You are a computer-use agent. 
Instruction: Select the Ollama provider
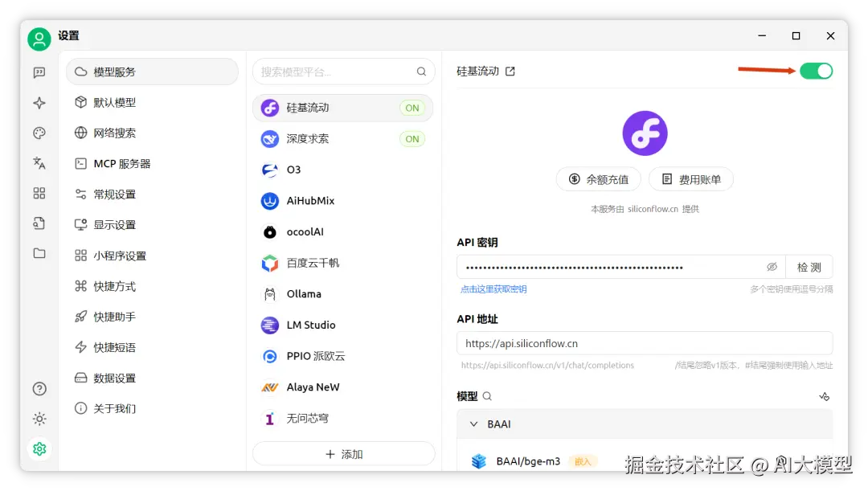coord(343,294)
